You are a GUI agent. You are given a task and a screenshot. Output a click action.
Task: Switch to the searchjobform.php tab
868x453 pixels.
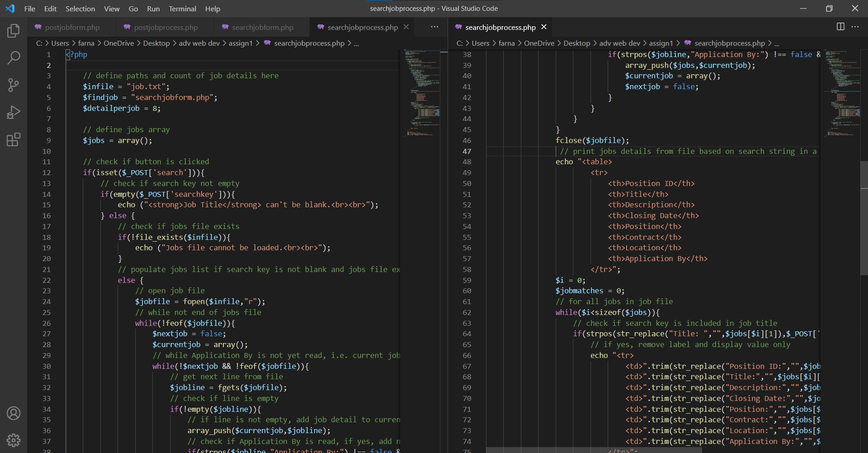click(x=262, y=27)
